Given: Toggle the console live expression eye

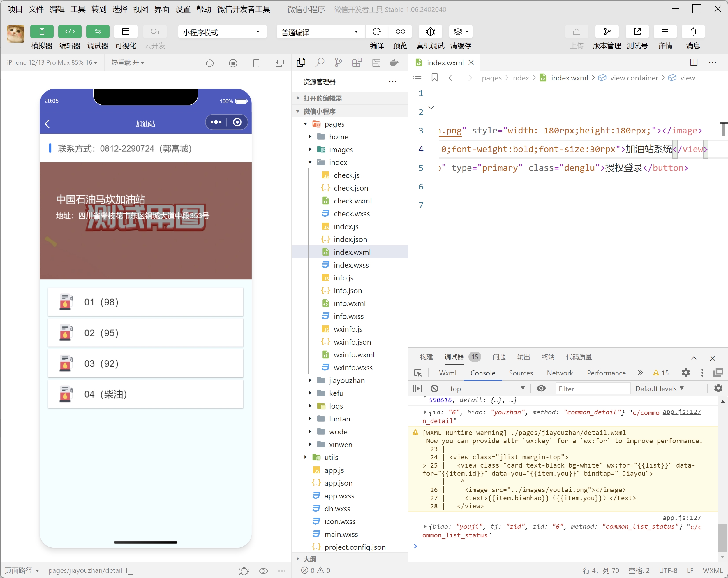Looking at the screenshot, I should pos(541,389).
